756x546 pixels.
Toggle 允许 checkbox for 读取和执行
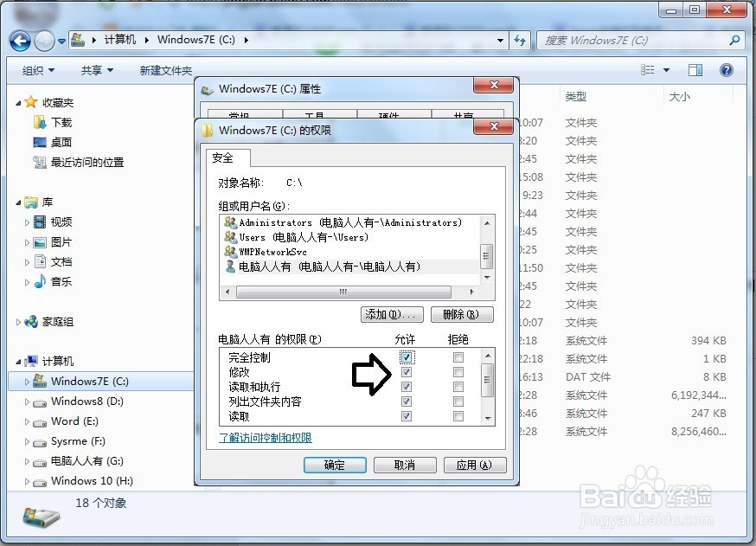407,387
